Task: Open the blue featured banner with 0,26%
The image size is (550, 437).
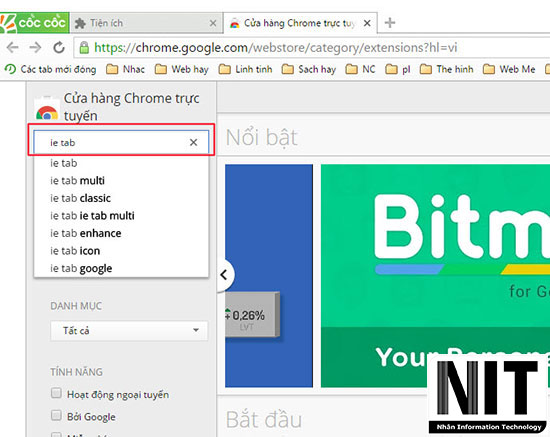Action: (269, 276)
